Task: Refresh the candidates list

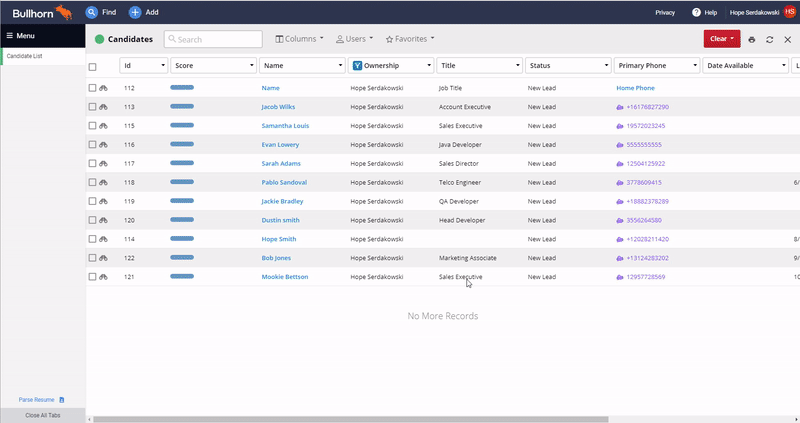Action: click(769, 39)
